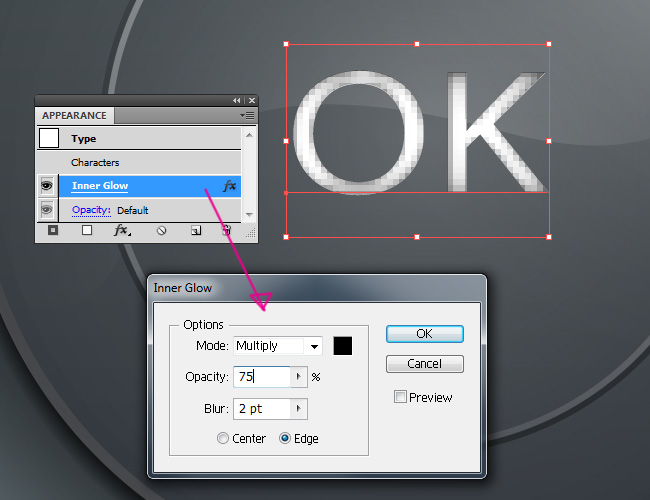The image size is (650, 500).
Task: Select the Center radio button
Action: 224,439
